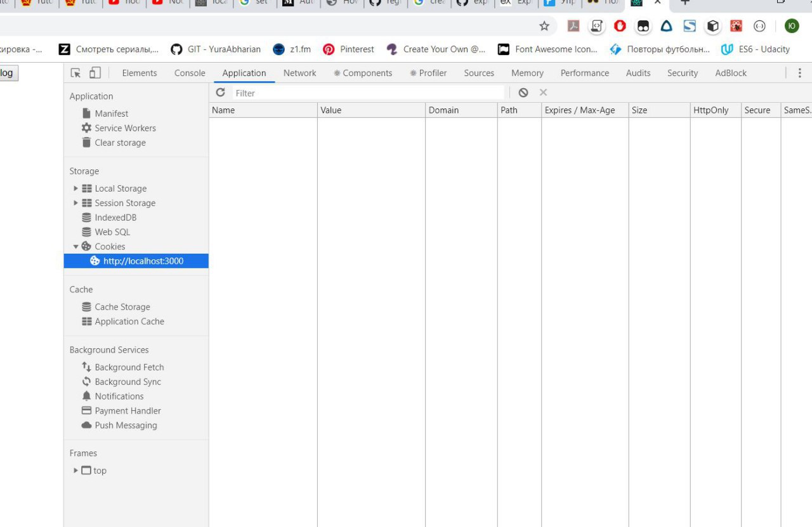Collapse the Cookies tree
This screenshot has width=812, height=527.
tap(76, 247)
